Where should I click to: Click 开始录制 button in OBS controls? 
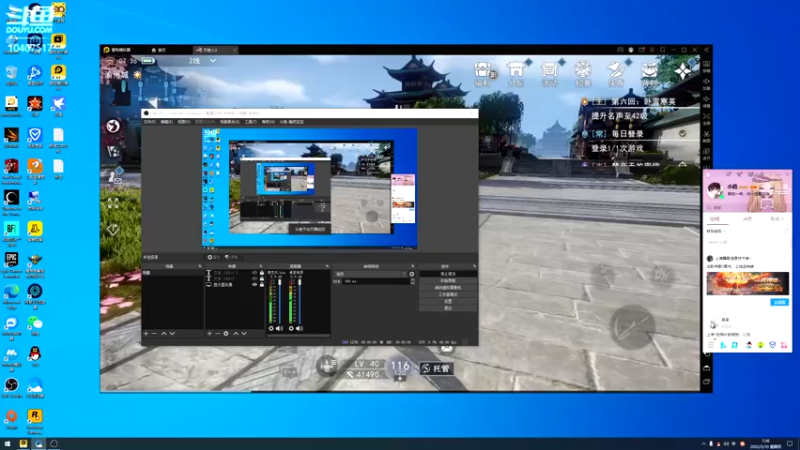pyautogui.click(x=448, y=281)
